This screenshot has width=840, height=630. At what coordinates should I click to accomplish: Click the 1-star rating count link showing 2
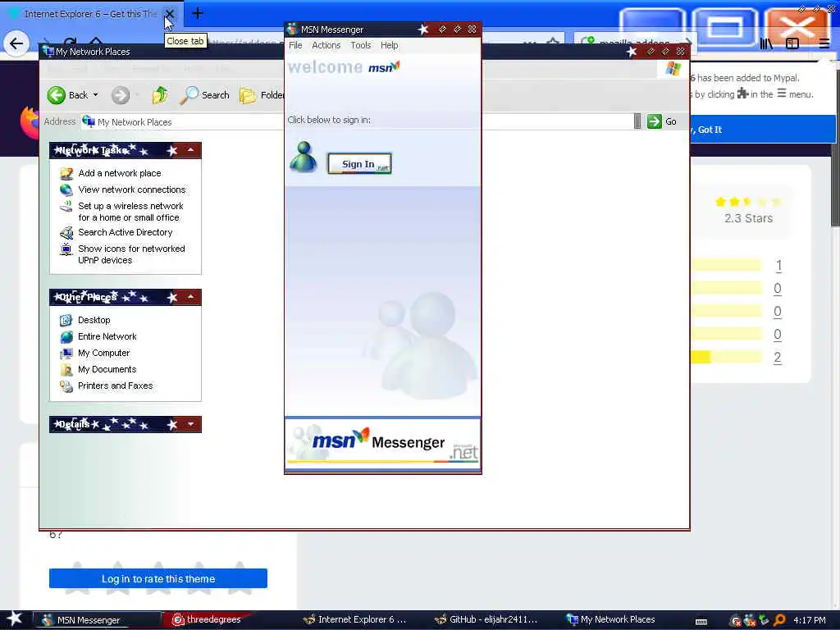click(x=778, y=358)
